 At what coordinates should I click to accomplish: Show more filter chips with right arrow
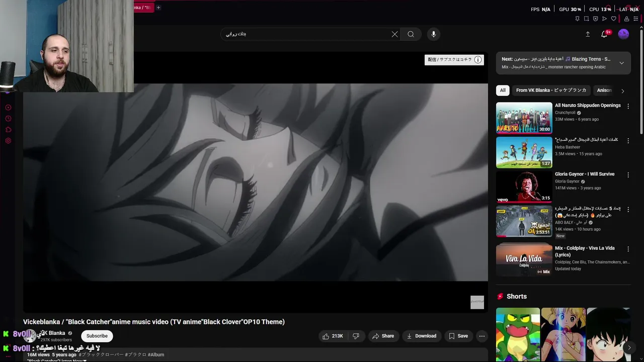pos(622,91)
